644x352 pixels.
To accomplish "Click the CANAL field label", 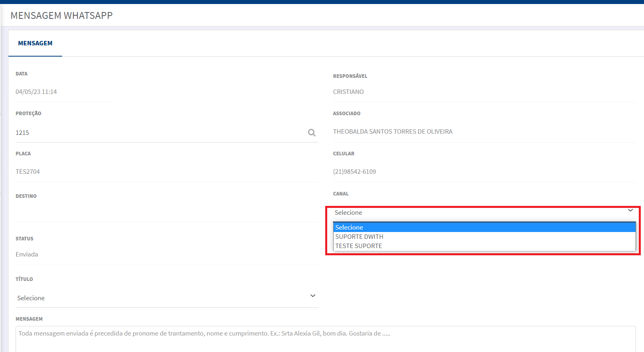I will pyautogui.click(x=341, y=194).
